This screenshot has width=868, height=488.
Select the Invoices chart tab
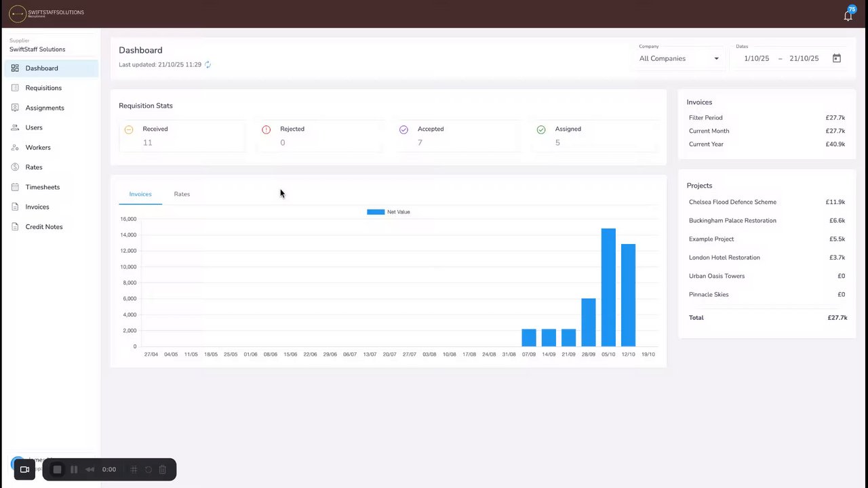point(140,194)
